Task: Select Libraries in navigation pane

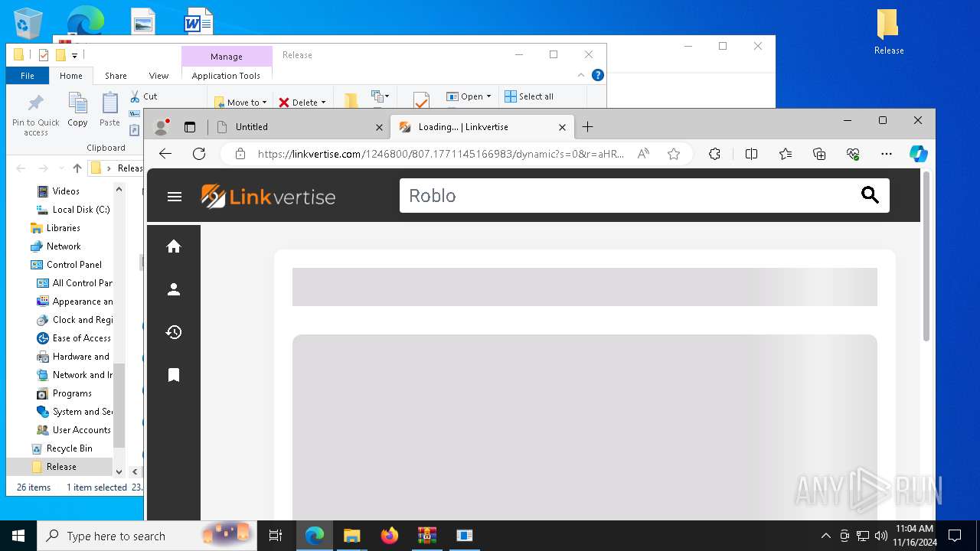Action: click(x=55, y=228)
